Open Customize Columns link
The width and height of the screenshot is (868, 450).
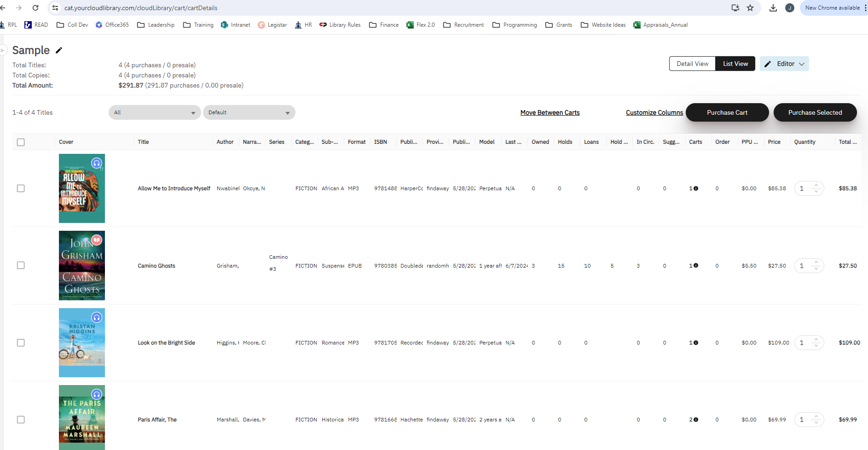point(654,112)
